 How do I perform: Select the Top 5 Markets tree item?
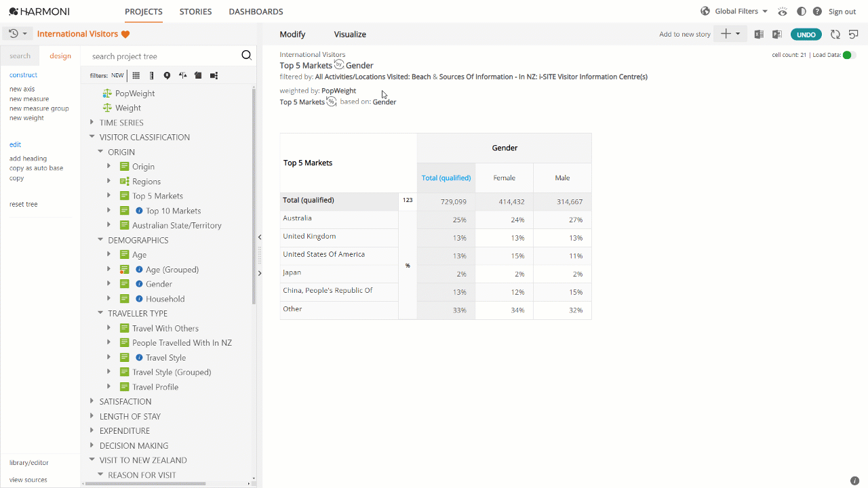tap(157, 196)
